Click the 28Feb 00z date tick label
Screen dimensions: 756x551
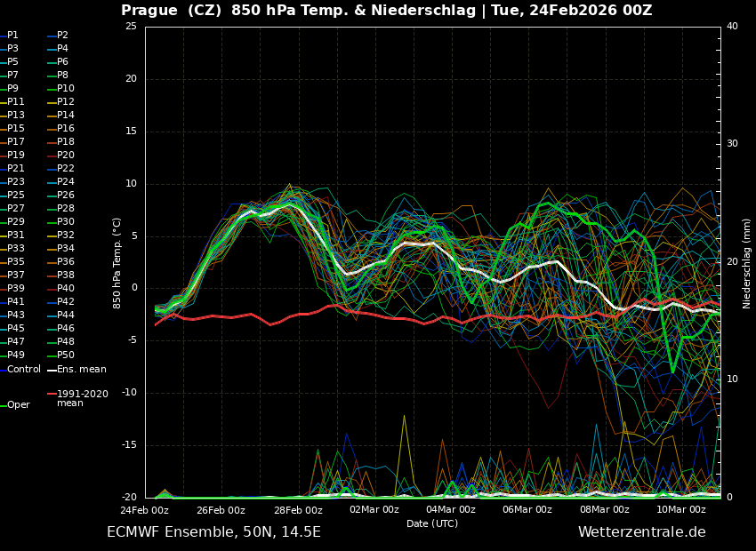pos(298,510)
